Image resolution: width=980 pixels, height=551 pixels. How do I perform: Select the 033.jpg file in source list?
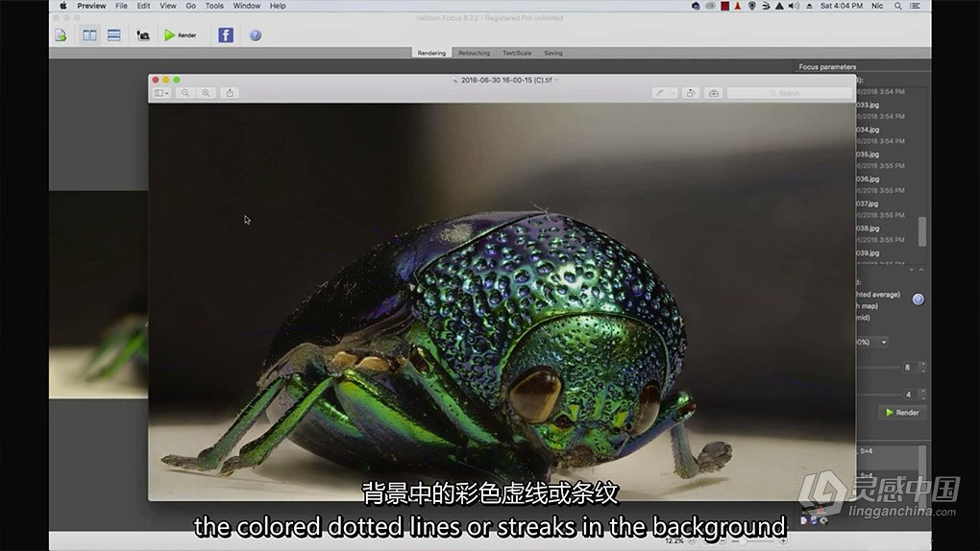[x=868, y=105]
